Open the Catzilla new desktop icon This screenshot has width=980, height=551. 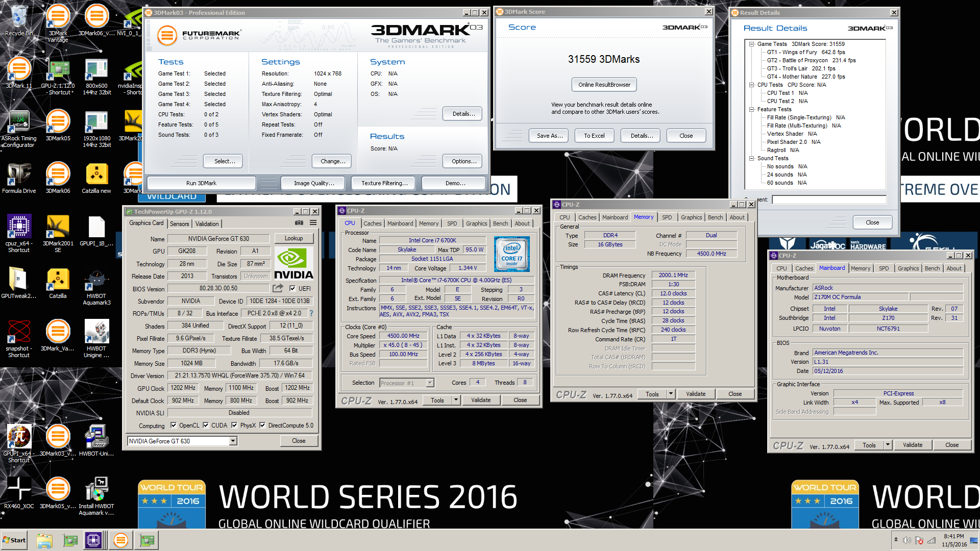pos(96,178)
